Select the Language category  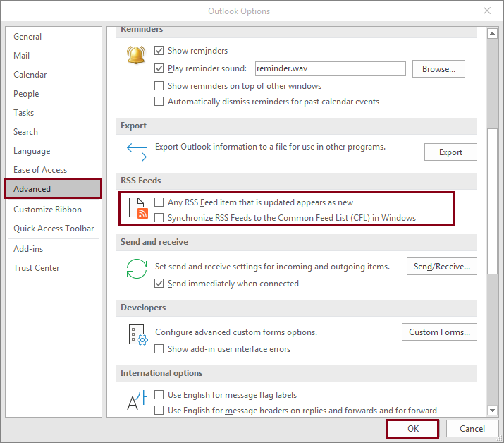click(x=54, y=151)
